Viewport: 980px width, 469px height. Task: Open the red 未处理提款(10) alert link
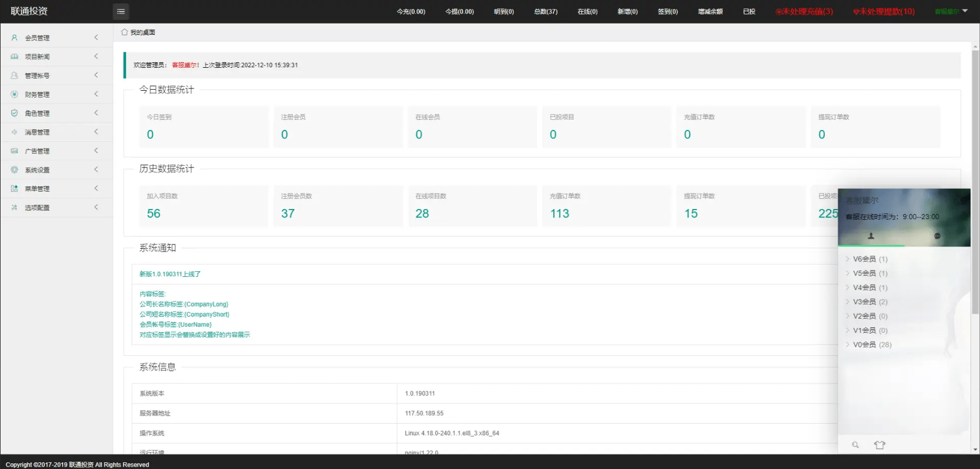tap(884, 11)
